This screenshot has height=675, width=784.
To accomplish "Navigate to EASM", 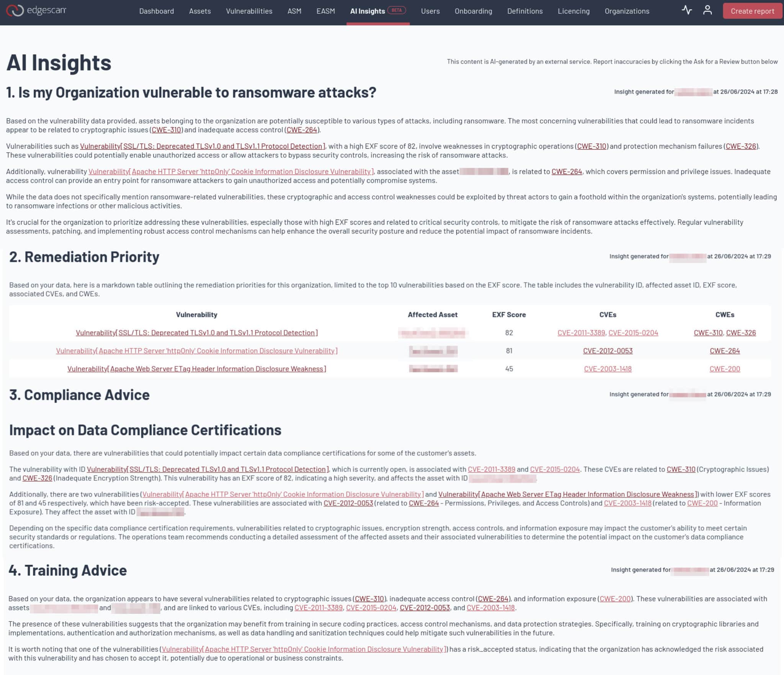I will pyautogui.click(x=325, y=11).
